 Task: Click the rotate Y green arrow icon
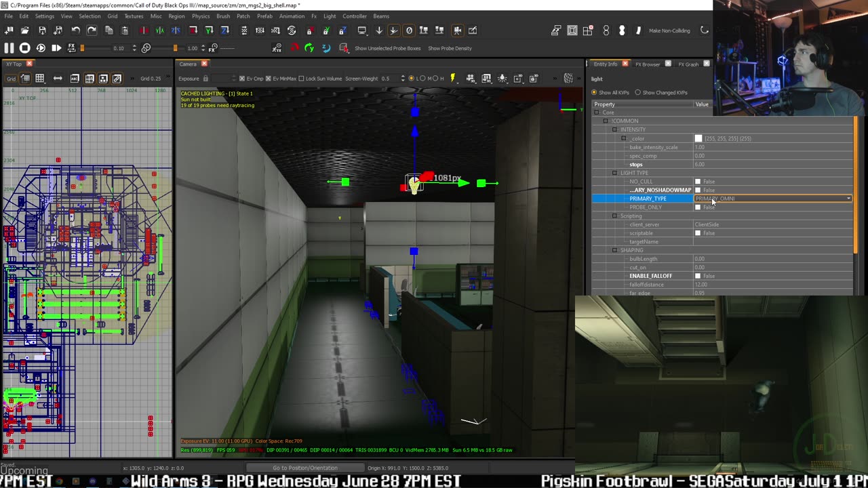(309, 48)
